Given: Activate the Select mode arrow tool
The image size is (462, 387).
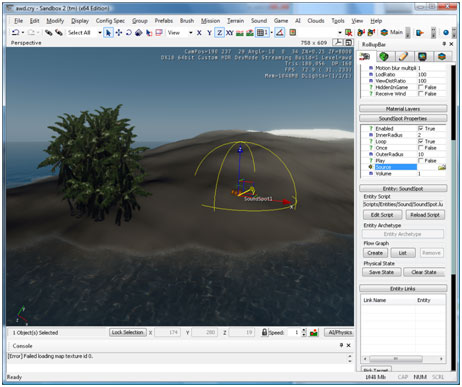Looking at the screenshot, I should (x=108, y=33).
